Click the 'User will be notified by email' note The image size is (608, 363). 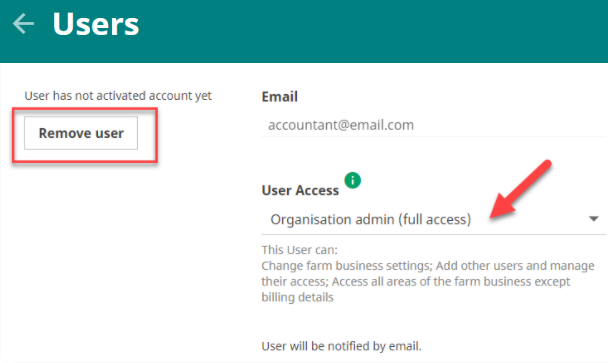click(341, 346)
